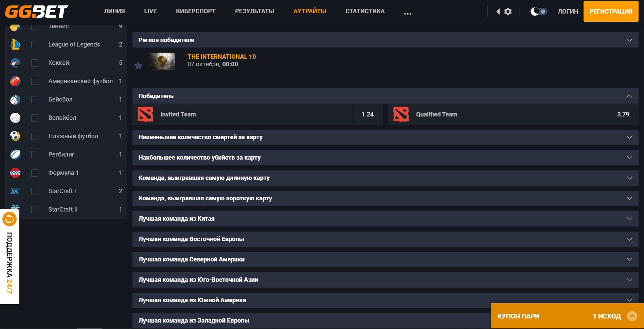This screenshot has width=644, height=329.
Task: Open the LIVE menu tab
Action: pyautogui.click(x=150, y=11)
